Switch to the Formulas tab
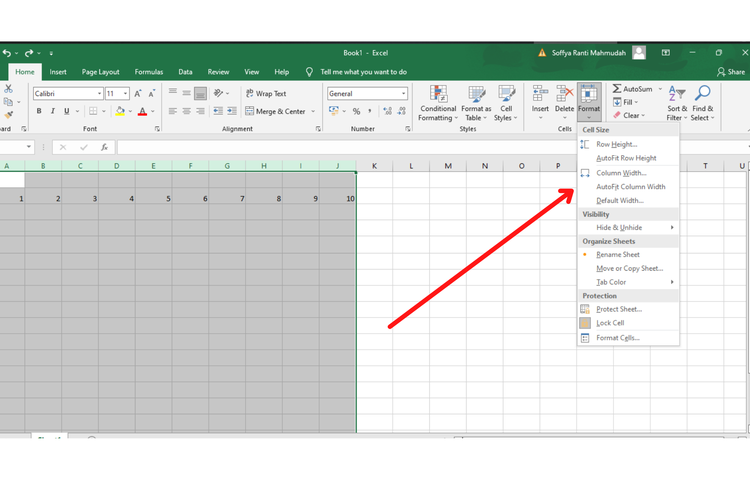This screenshot has height=500, width=750. pos(149,72)
